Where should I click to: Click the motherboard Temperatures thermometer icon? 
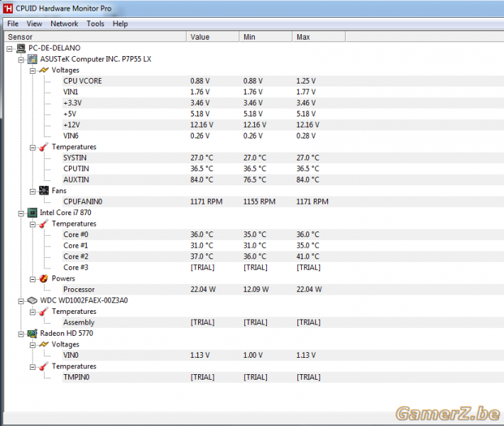[44, 147]
